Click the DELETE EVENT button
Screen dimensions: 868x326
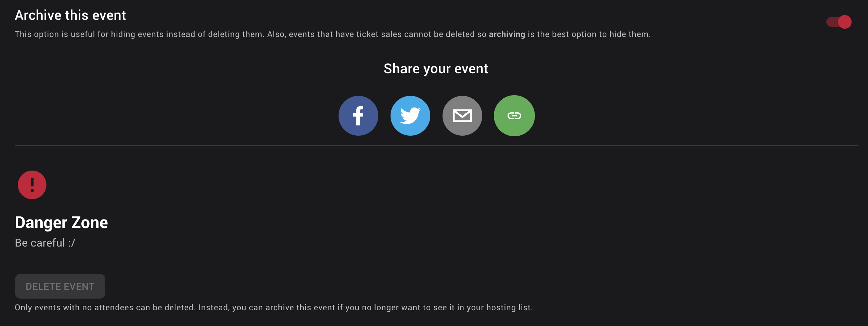60,286
